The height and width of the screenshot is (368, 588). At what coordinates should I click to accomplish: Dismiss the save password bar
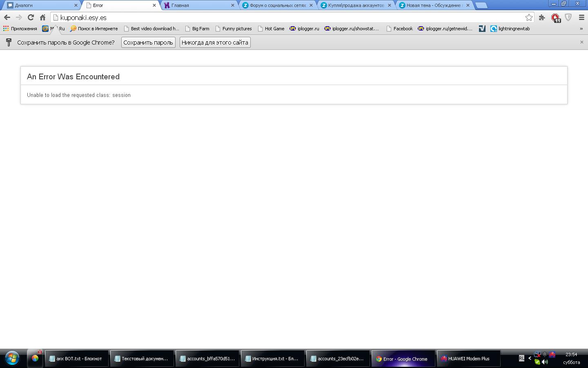(x=582, y=42)
